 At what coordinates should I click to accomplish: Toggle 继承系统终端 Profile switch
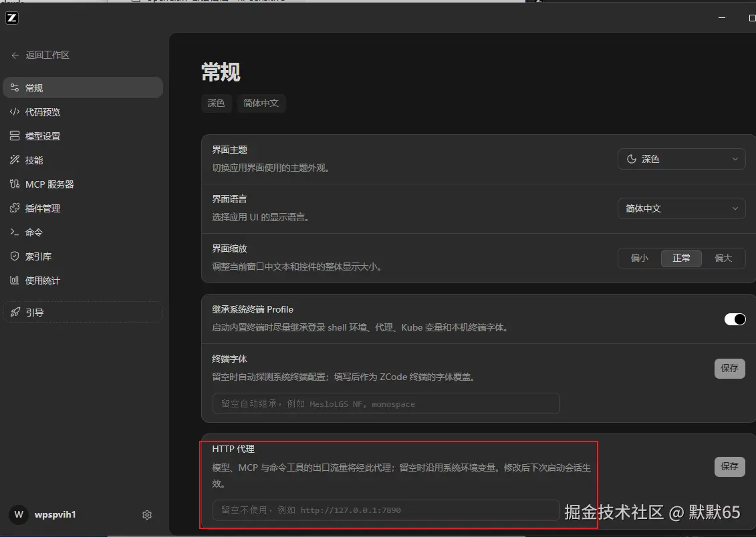pos(735,319)
